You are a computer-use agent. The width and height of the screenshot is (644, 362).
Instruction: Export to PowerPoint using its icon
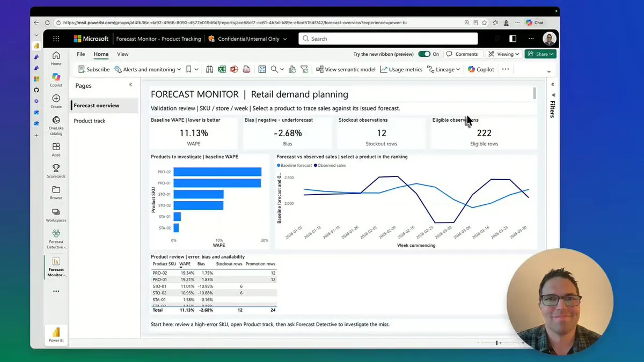point(234,69)
